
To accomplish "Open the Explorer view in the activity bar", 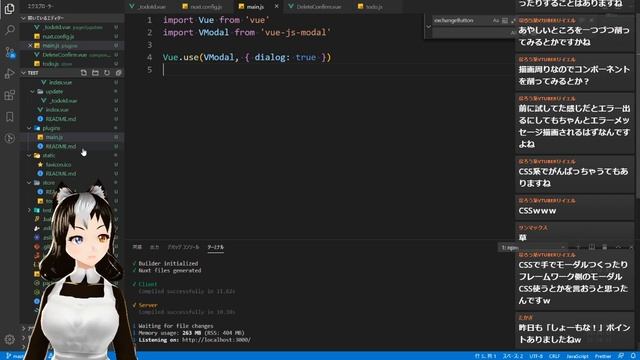I will (x=9, y=8).
